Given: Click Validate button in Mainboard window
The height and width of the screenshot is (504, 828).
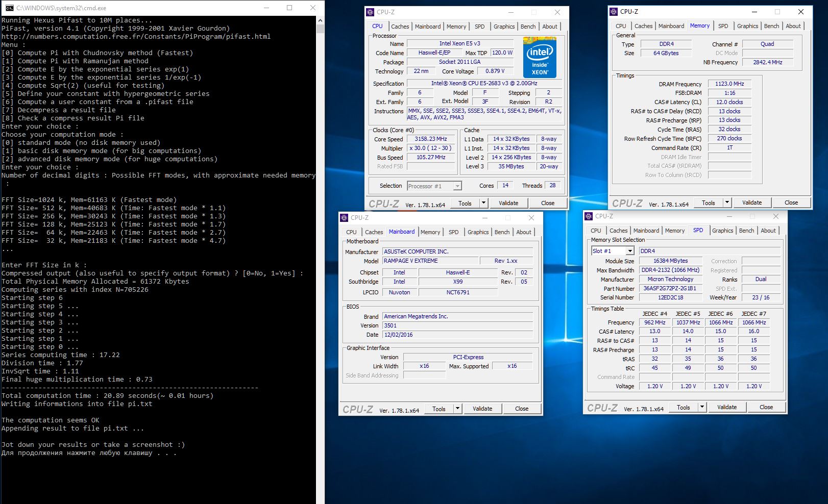Looking at the screenshot, I should pyautogui.click(x=482, y=409).
